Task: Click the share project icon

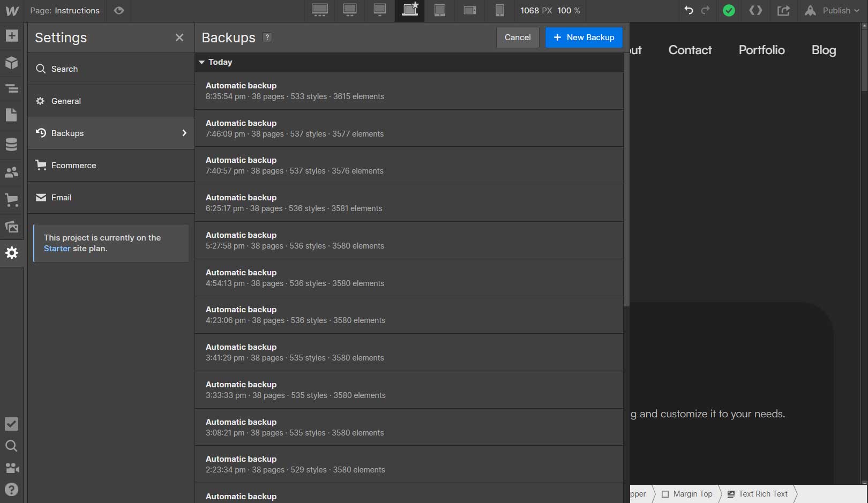Action: pos(783,10)
